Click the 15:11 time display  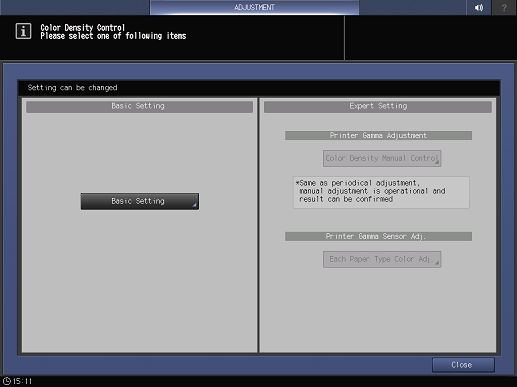point(22,381)
